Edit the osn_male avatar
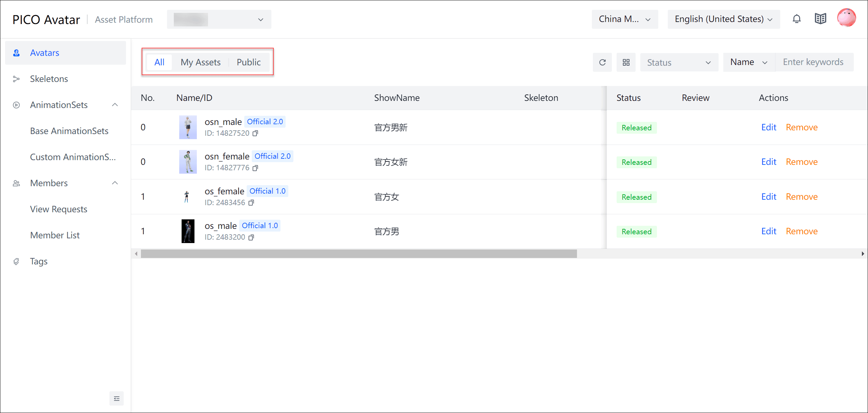The height and width of the screenshot is (413, 868). click(769, 127)
